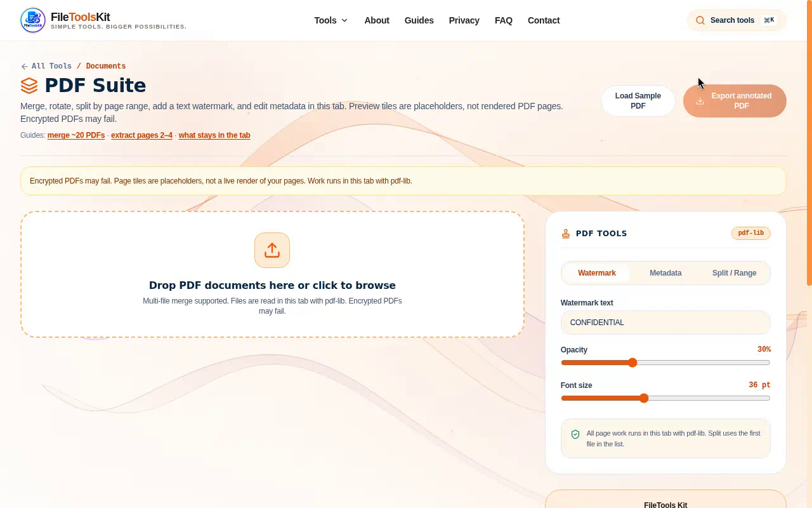Click the page vertical scrollbar
This screenshot has height=508, width=812.
coord(809,143)
